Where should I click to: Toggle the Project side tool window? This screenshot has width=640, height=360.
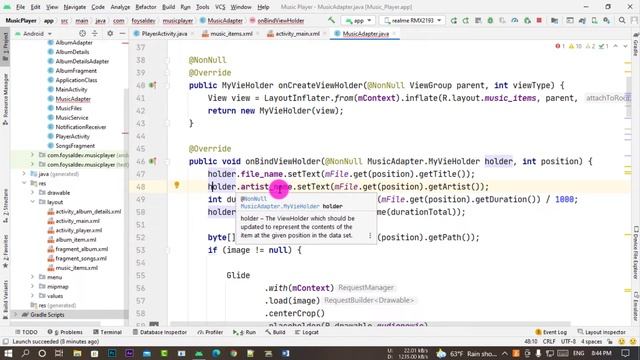[5, 47]
